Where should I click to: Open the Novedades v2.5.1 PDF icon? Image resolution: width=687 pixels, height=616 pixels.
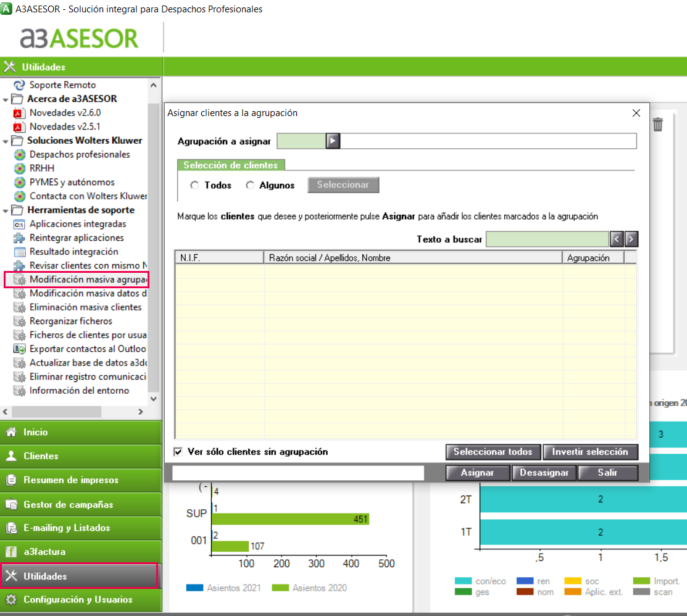click(x=18, y=127)
